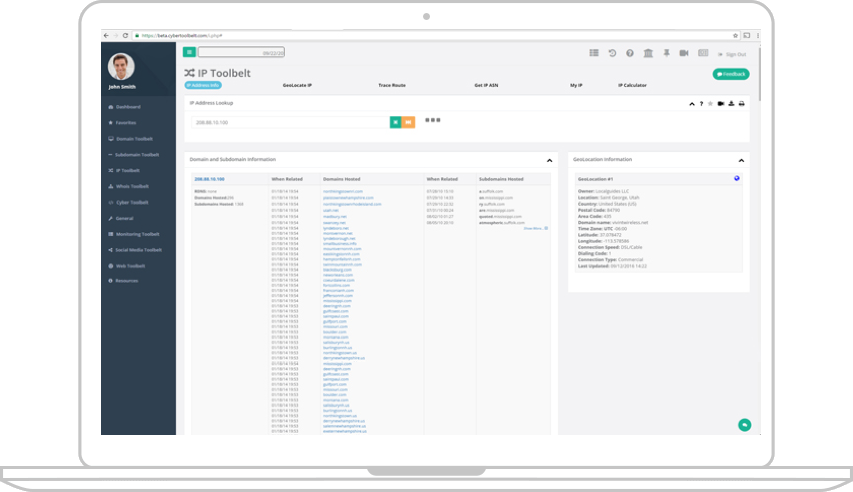Click the Sign Out link
This screenshot has height=492, width=853.
coord(732,54)
